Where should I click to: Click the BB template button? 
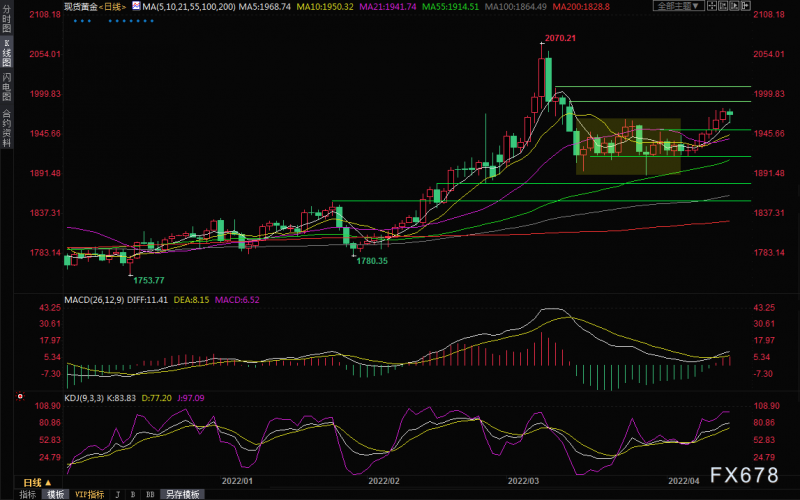click(x=150, y=494)
